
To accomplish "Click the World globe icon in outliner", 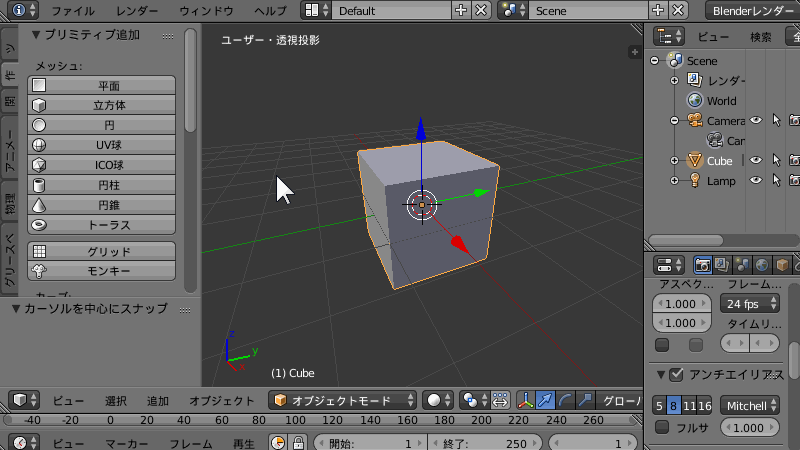I will (695, 101).
